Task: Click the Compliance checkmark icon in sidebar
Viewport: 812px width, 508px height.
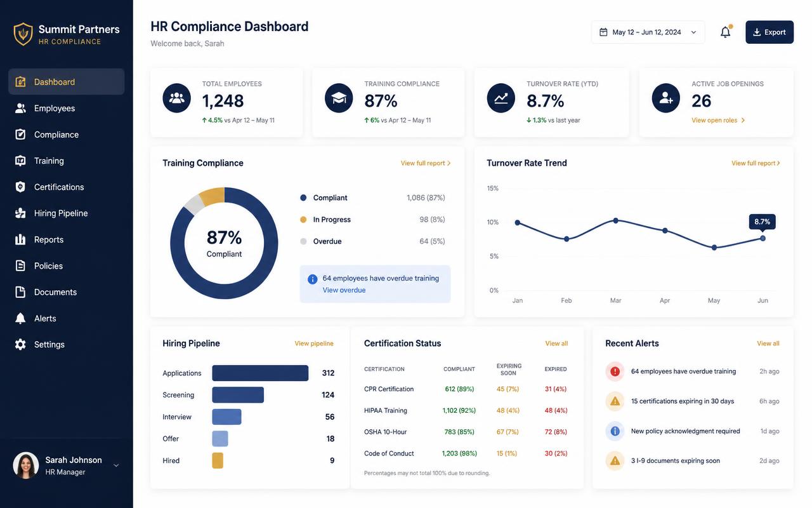Action: [x=20, y=135]
